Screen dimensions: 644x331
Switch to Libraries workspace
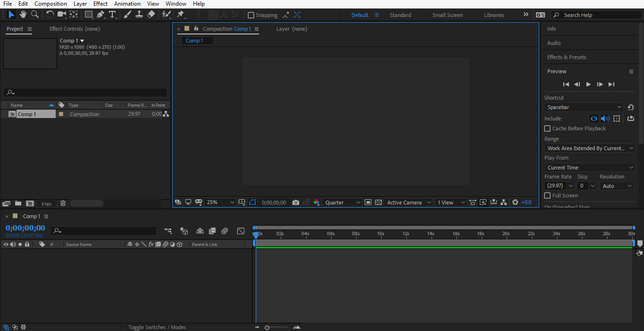[x=494, y=15]
